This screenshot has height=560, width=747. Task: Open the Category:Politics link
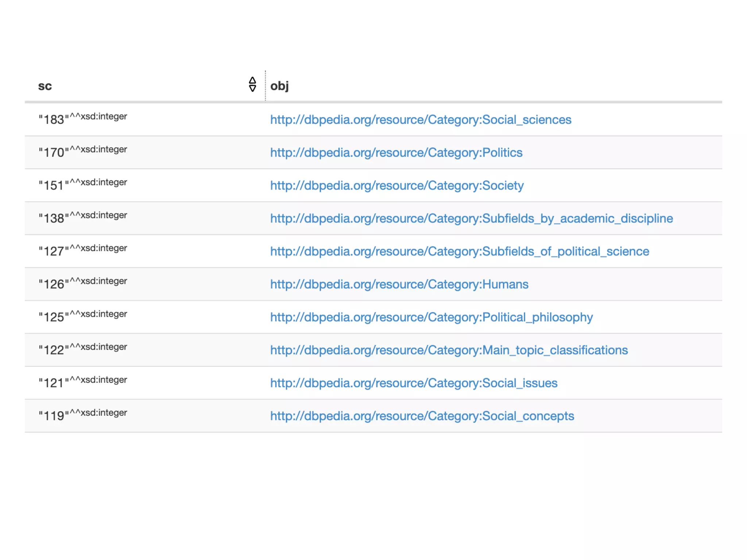(x=396, y=152)
